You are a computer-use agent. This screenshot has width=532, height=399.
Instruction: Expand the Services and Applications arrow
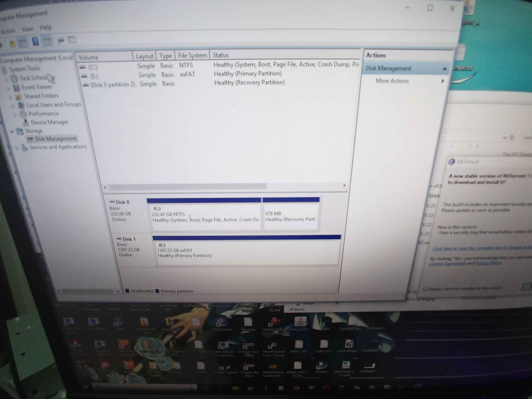point(17,148)
